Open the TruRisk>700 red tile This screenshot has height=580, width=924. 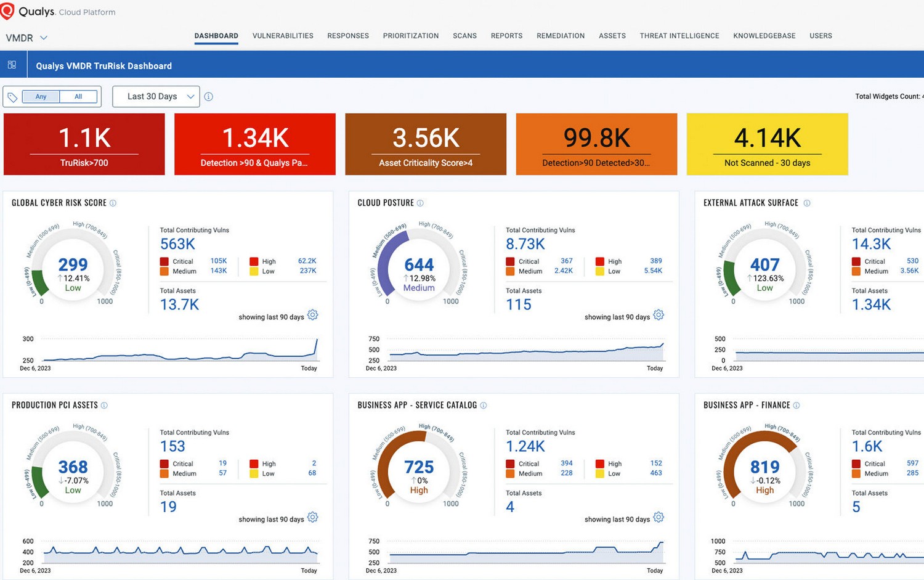[84, 144]
